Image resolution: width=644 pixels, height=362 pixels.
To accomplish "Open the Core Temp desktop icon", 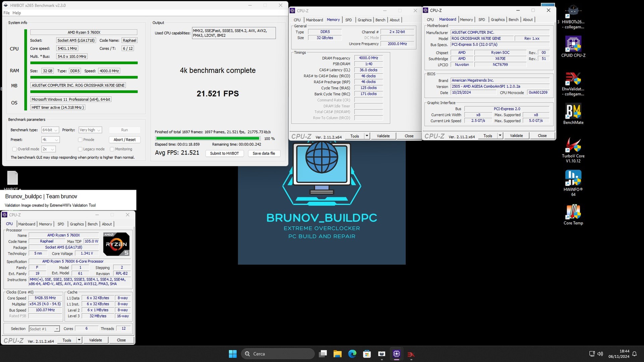I will click(x=573, y=215).
